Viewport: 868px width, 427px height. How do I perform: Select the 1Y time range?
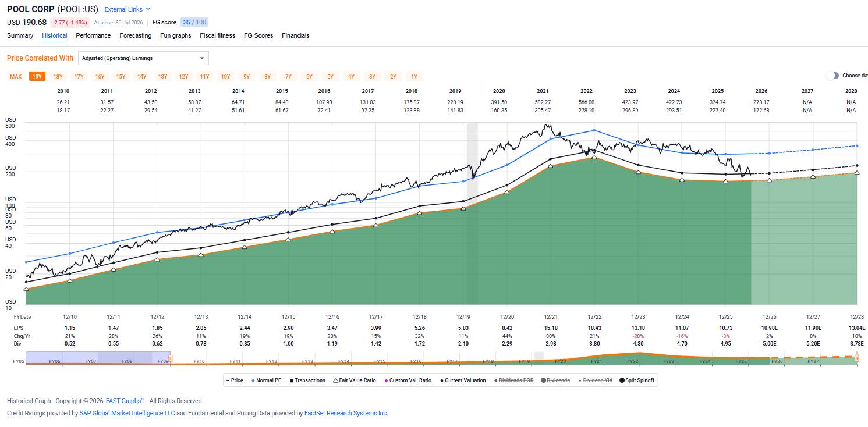coord(414,76)
